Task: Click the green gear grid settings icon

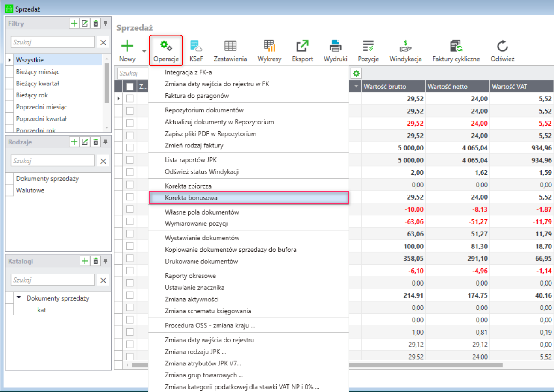Action: [x=355, y=73]
